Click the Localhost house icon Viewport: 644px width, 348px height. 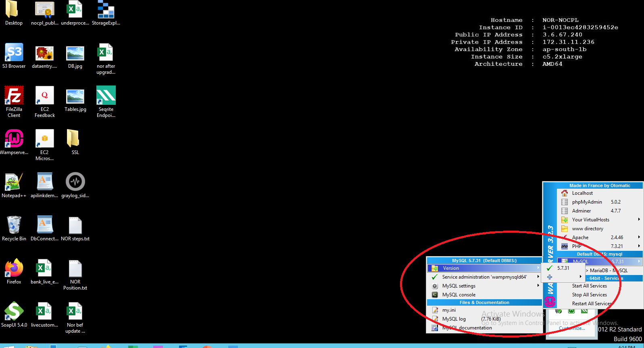[565, 193]
